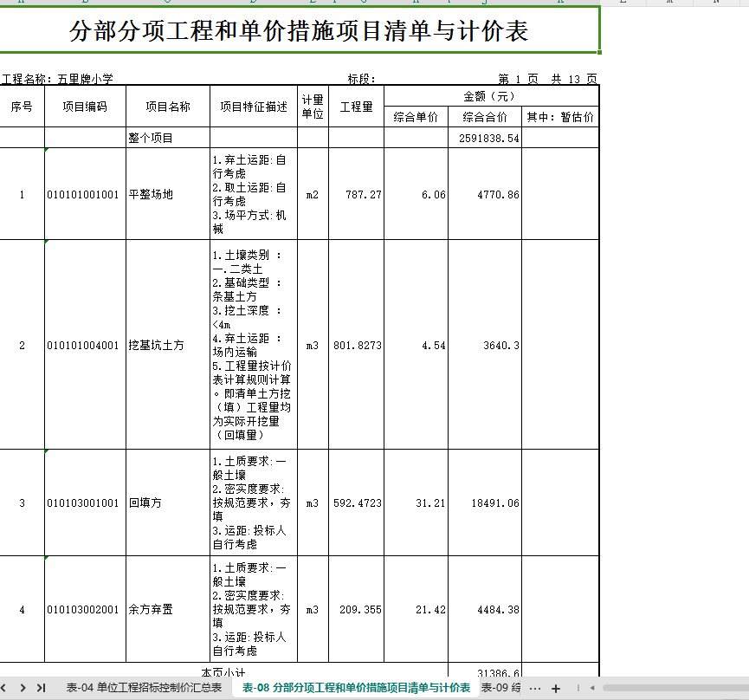
Task: Click the total price 18491.06
Action: [485, 502]
